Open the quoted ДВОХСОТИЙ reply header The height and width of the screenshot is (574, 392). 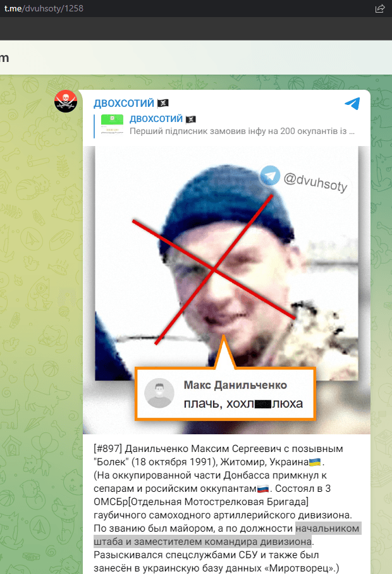point(156,119)
